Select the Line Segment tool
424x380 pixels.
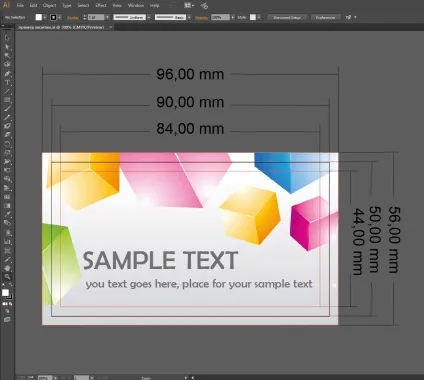pyautogui.click(x=7, y=91)
